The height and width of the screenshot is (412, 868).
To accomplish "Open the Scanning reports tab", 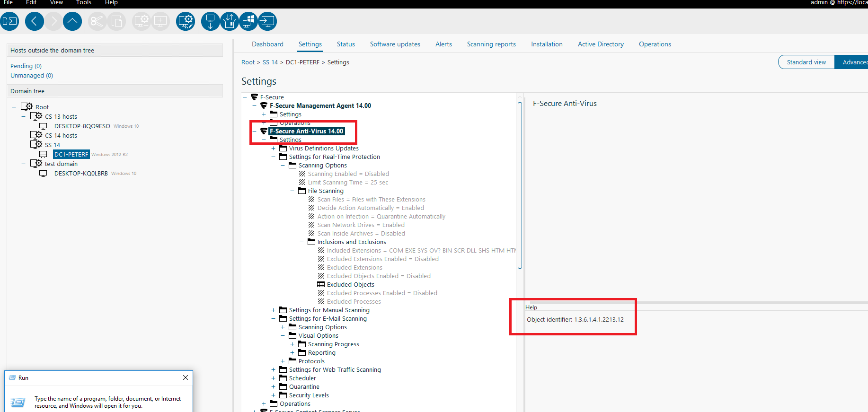I will (491, 44).
